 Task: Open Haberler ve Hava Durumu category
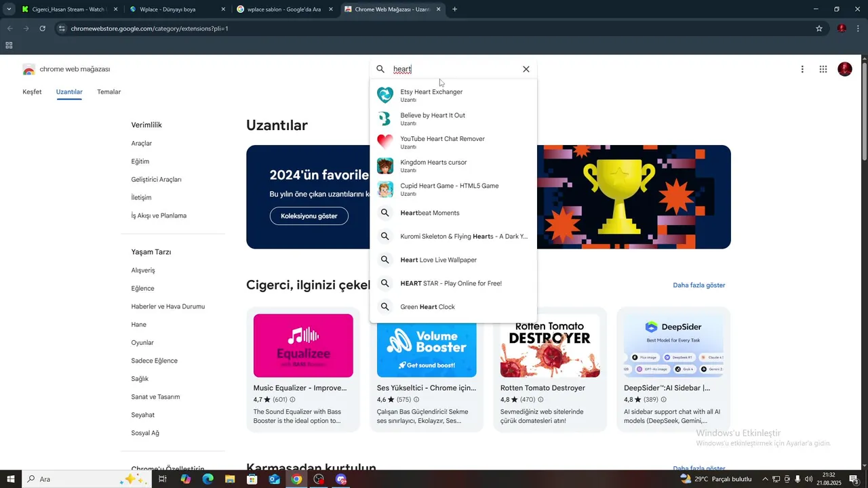(168, 306)
